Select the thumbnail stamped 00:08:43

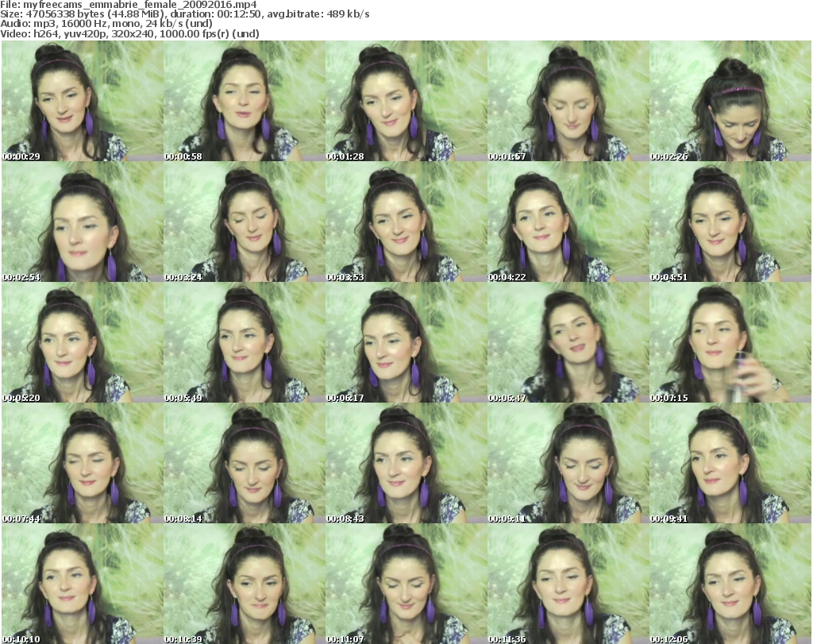[x=406, y=464]
